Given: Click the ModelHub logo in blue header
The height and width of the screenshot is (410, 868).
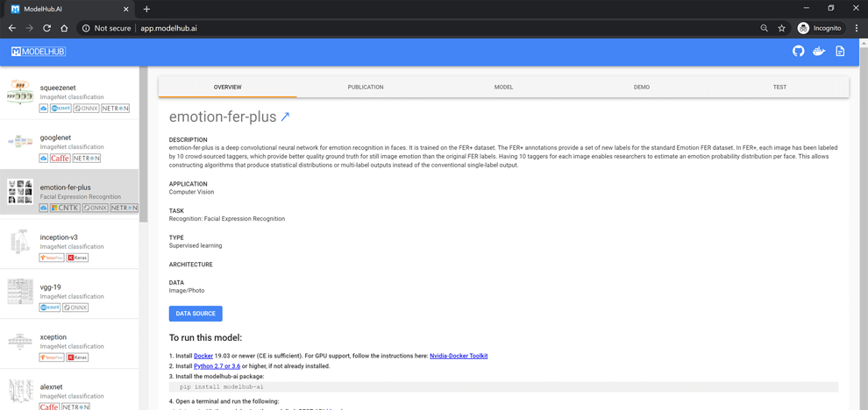Looking at the screenshot, I should [39, 52].
